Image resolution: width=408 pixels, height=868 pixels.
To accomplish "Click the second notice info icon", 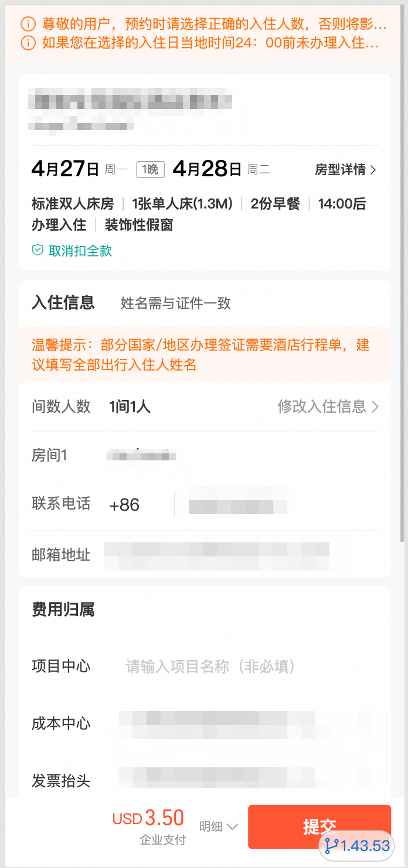I will 28,43.
